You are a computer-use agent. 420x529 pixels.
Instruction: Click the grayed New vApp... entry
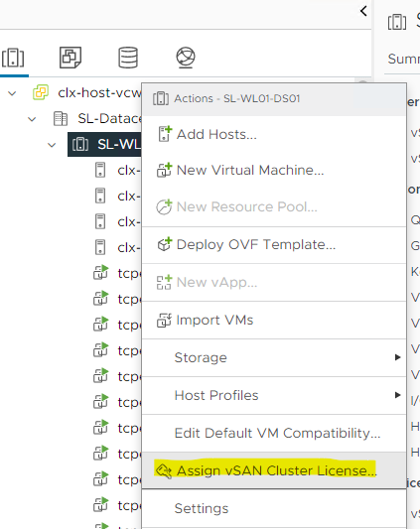point(274,283)
